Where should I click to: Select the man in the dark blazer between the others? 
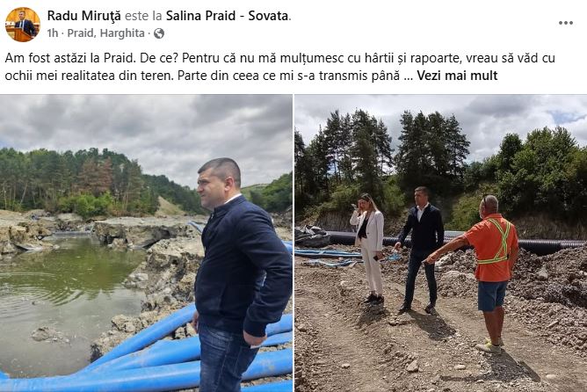click(x=421, y=249)
